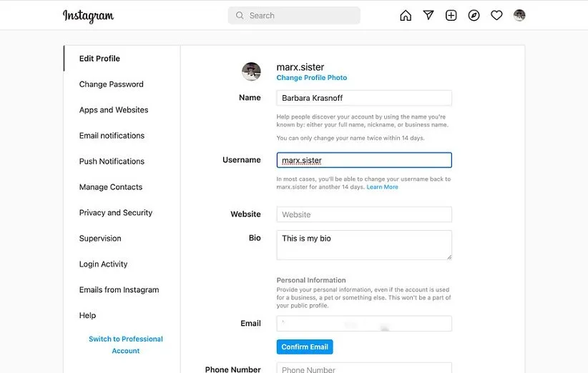The image size is (588, 373).
Task: Click into the Website input field
Action: tap(364, 214)
